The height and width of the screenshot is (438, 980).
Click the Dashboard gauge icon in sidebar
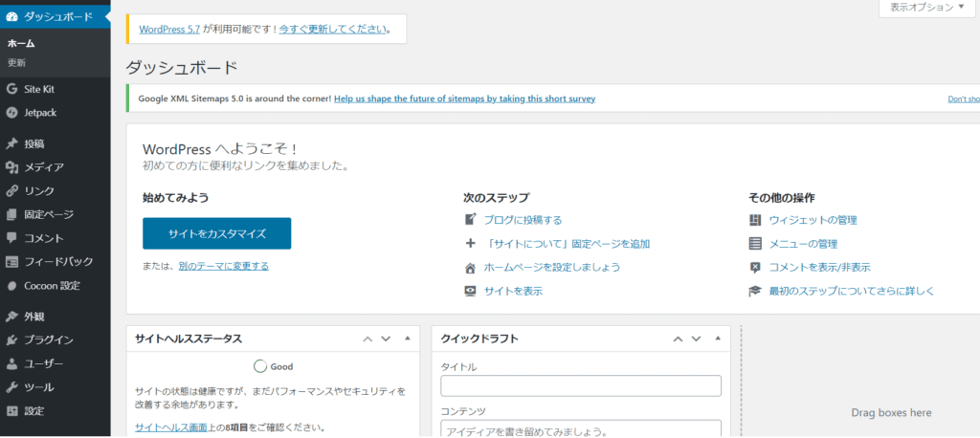point(11,17)
